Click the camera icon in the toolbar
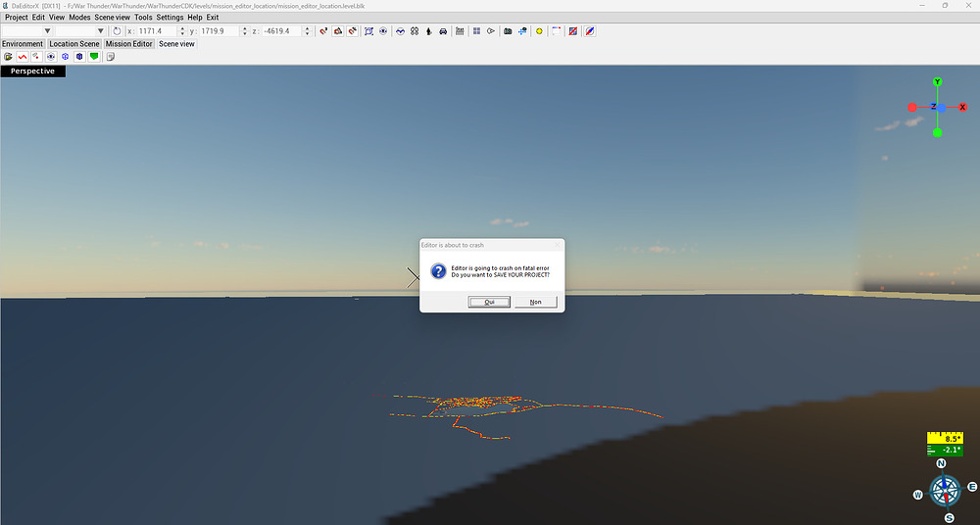 point(508,31)
